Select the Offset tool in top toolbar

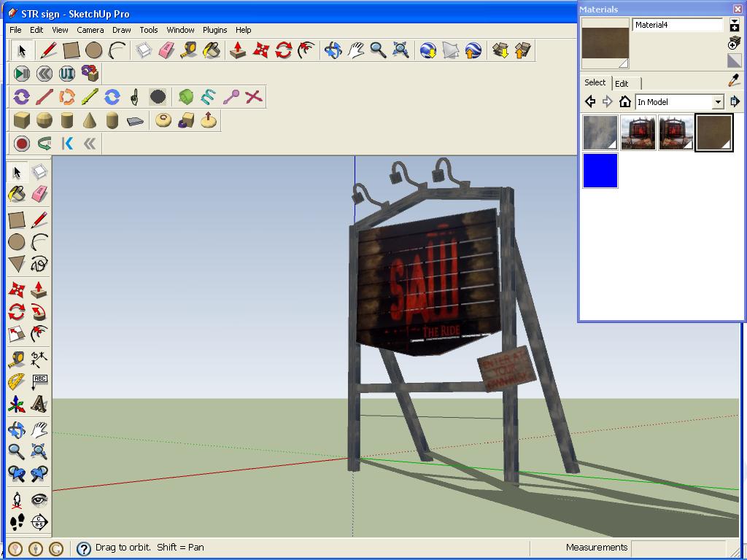tap(306, 50)
